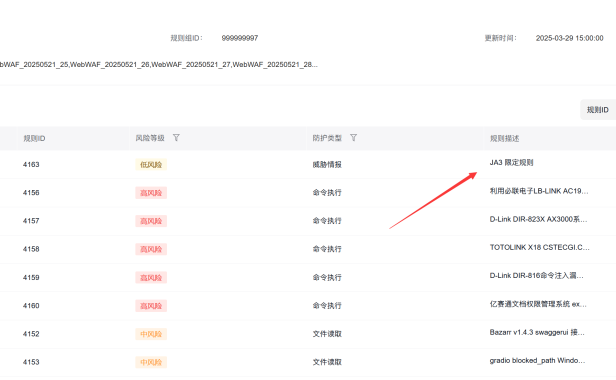The image size is (616, 380).
Task: Select the rule group ID value 999999997
Action: 240,38
